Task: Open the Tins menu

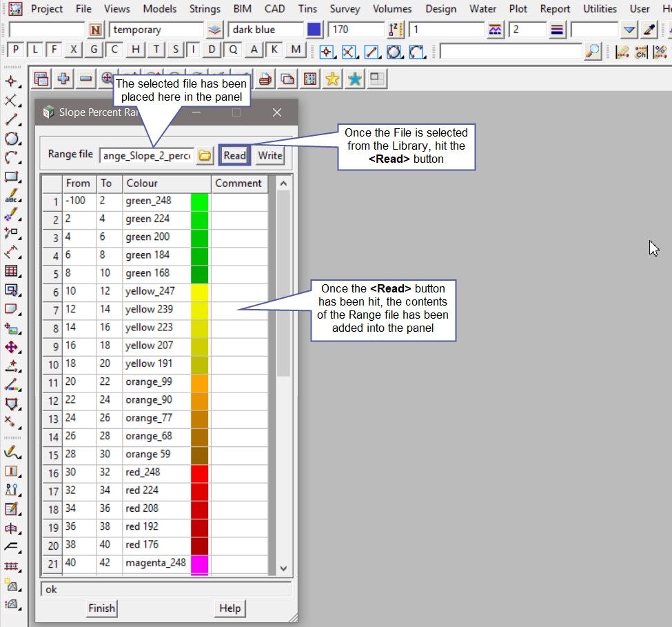Action: tap(307, 9)
